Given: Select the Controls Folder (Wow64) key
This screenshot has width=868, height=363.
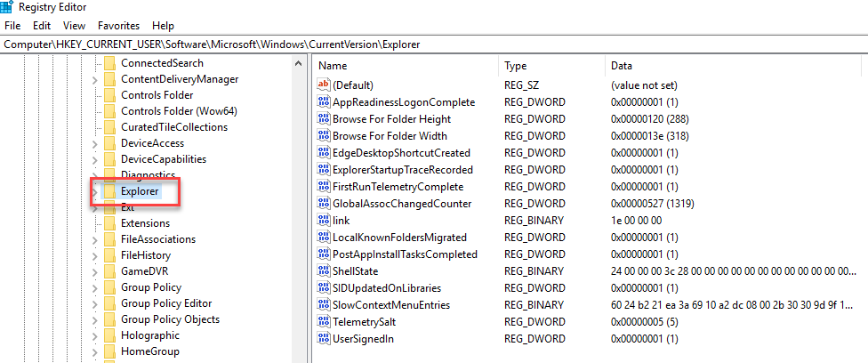Looking at the screenshot, I should (x=179, y=111).
